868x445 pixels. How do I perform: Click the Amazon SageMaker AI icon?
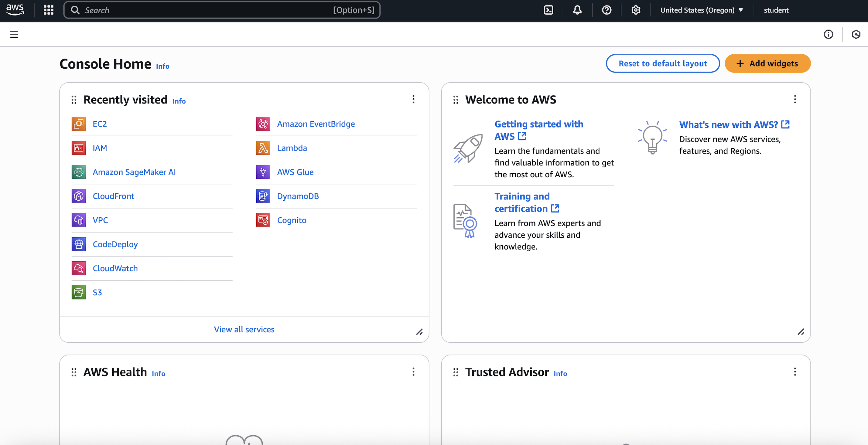coord(79,172)
